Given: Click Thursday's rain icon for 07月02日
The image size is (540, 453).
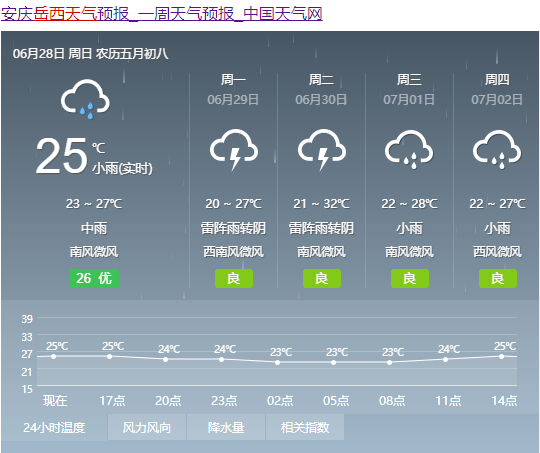Looking at the screenshot, I should coord(497,150).
